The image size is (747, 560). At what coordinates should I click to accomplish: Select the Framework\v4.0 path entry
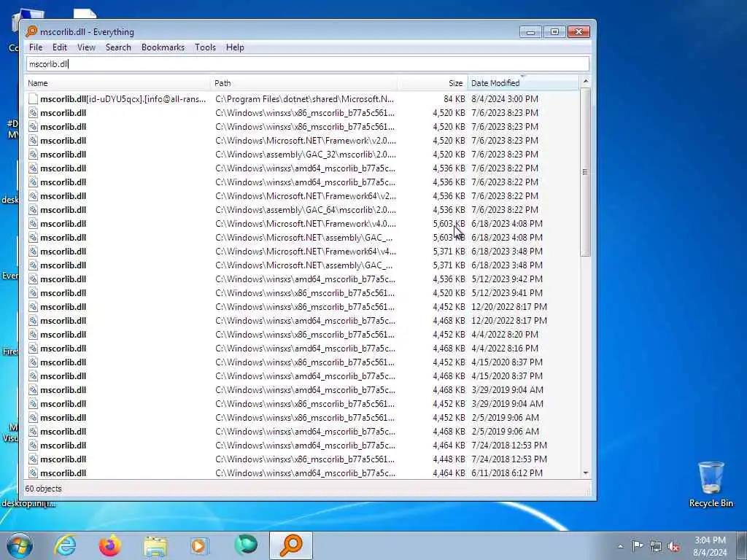(x=306, y=223)
